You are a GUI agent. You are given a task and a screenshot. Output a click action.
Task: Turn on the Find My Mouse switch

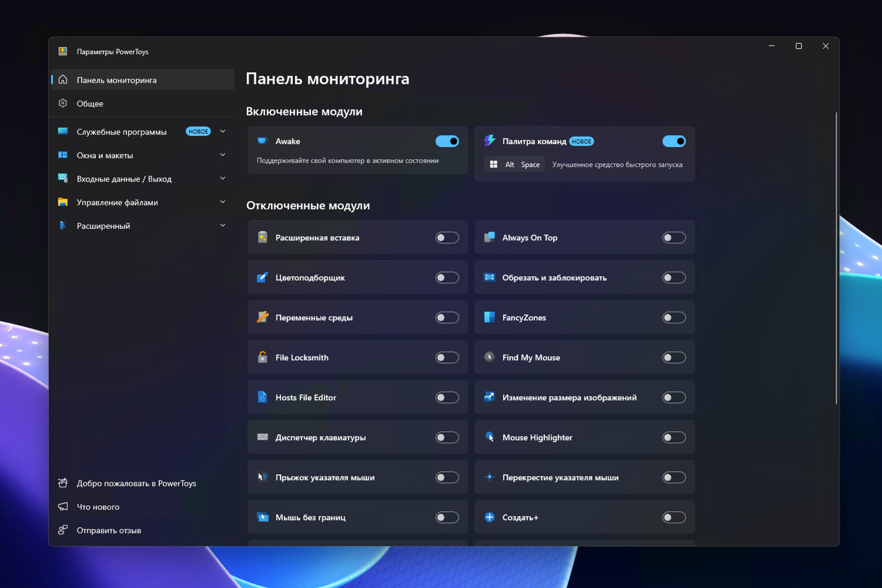point(674,358)
